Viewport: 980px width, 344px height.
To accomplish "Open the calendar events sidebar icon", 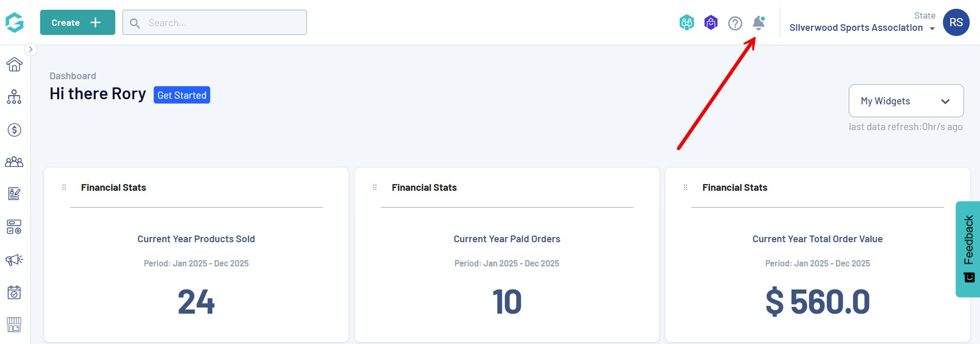I will tap(14, 292).
